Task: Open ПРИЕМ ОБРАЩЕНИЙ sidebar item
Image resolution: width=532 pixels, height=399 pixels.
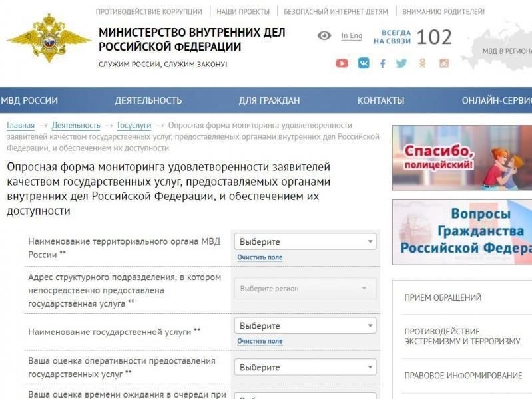Action: pos(443,298)
